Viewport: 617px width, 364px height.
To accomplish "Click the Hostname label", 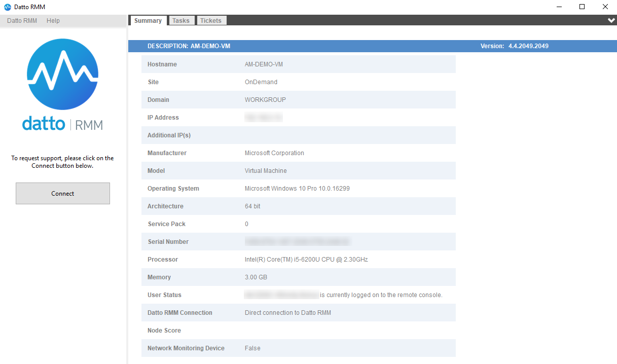I will pos(162,64).
